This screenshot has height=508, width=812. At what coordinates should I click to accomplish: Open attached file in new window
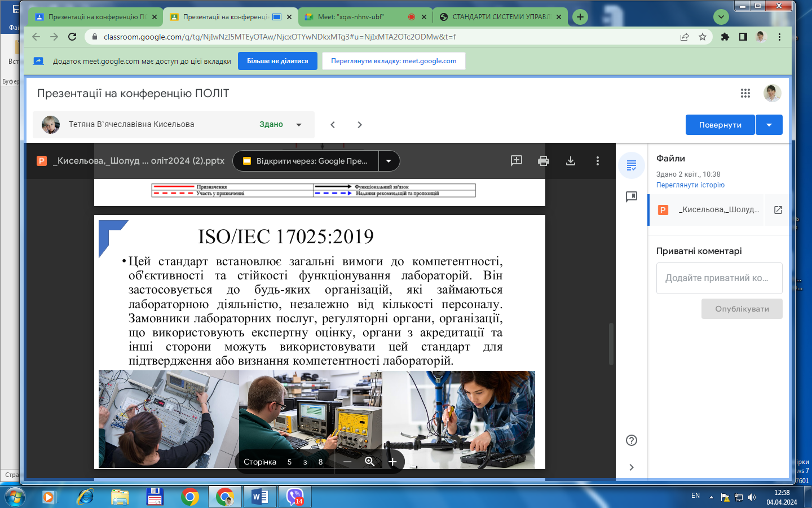[x=778, y=210]
